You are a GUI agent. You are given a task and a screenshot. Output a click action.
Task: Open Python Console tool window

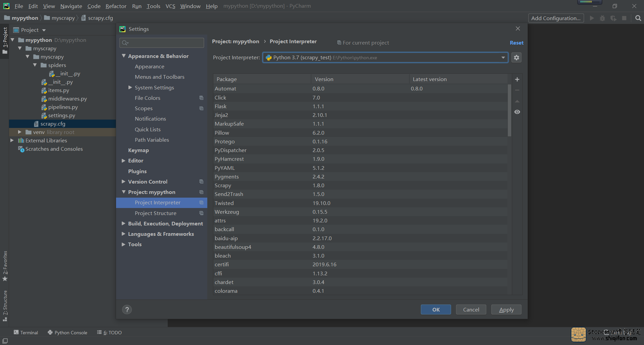pos(67,332)
